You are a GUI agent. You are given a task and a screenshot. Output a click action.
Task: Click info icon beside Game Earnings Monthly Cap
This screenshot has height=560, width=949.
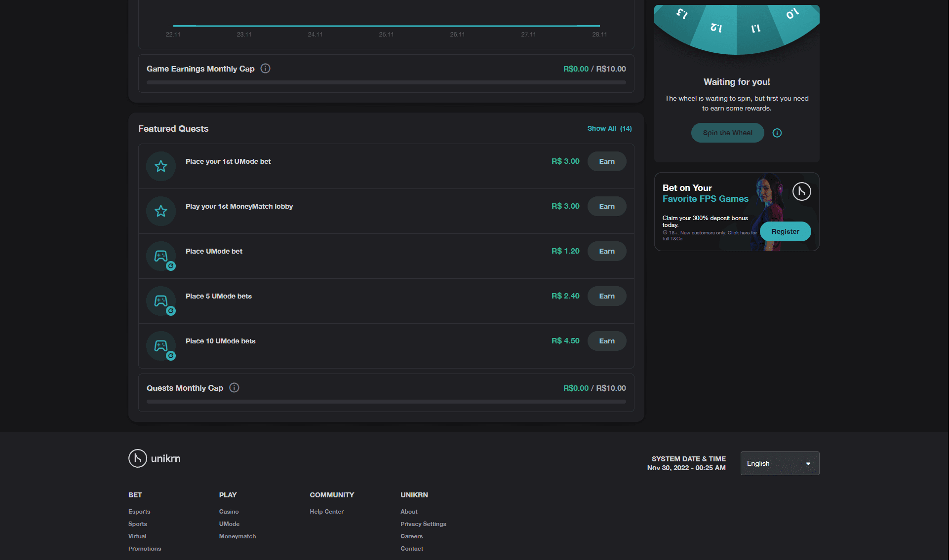point(265,69)
